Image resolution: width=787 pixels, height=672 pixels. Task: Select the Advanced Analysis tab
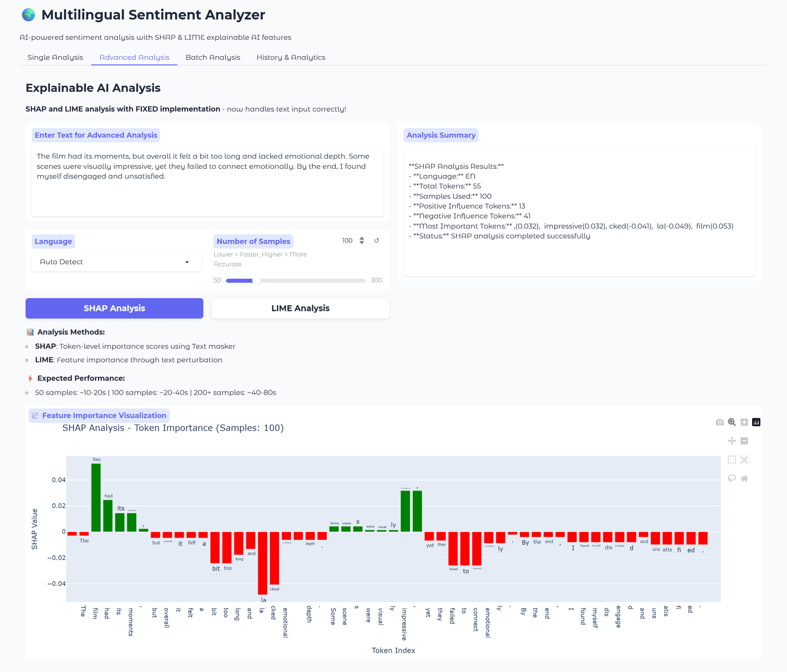134,57
